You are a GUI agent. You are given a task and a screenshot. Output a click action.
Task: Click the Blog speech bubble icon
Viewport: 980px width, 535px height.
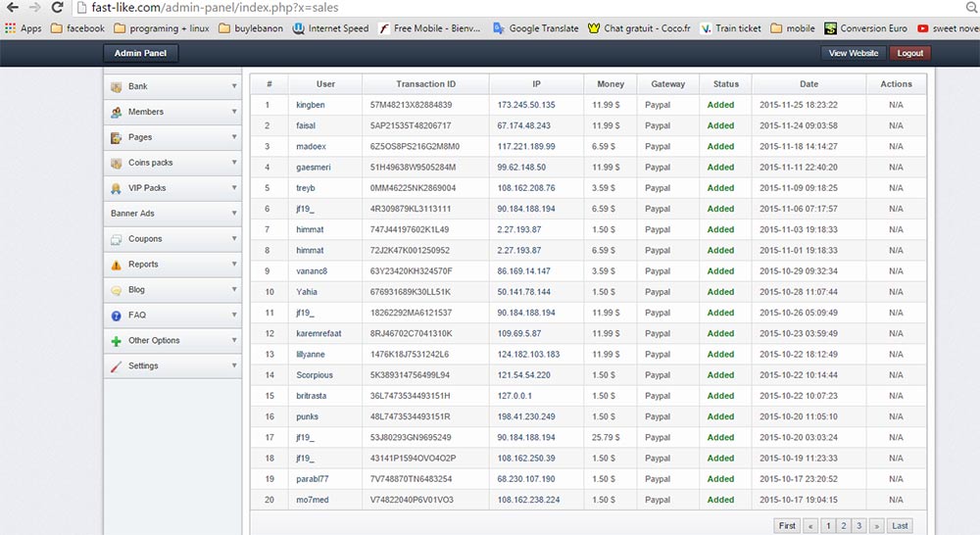[x=117, y=291]
